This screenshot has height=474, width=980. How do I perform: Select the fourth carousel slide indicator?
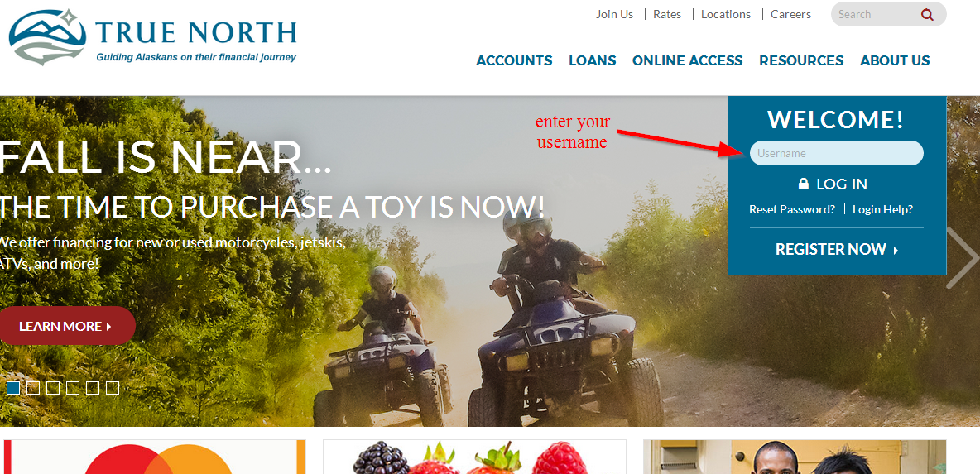pos(73,388)
